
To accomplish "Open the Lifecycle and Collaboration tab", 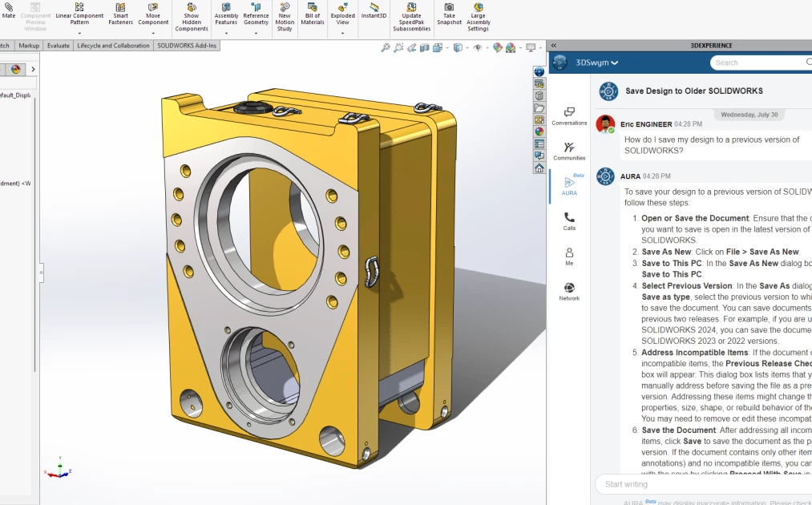I will pyautogui.click(x=113, y=46).
